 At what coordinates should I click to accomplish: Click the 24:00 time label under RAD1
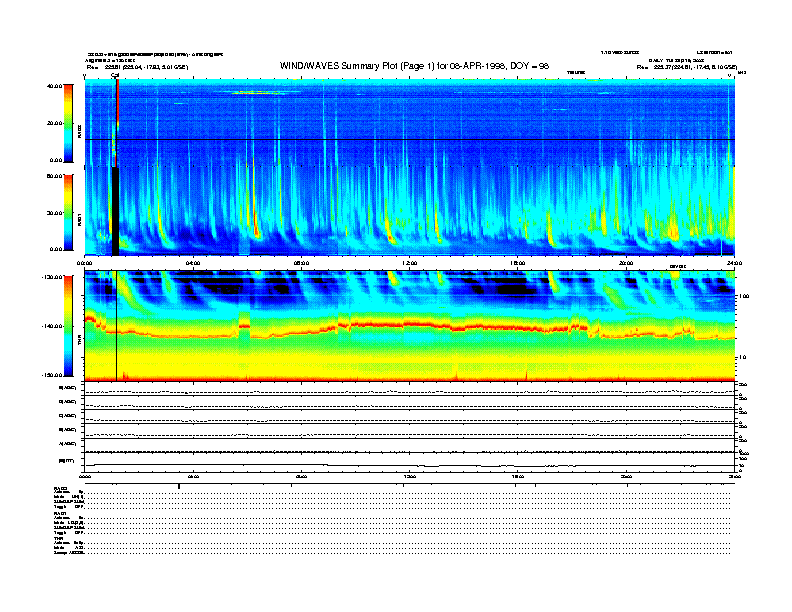734,263
